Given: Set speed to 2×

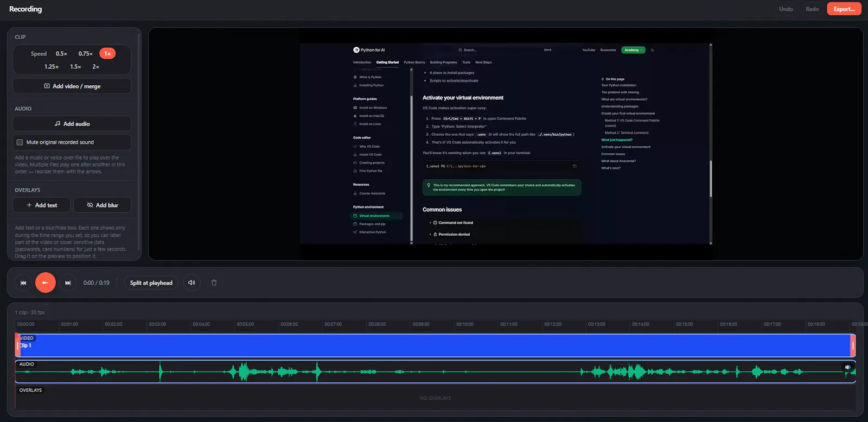Looking at the screenshot, I should click(95, 67).
